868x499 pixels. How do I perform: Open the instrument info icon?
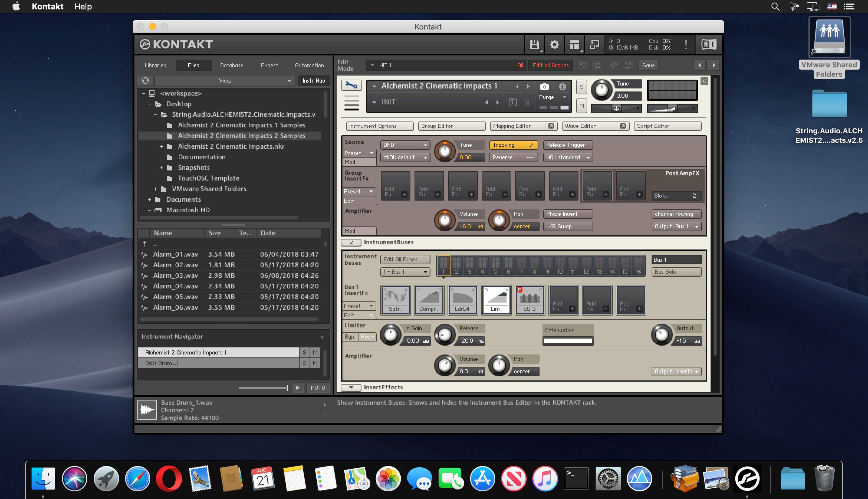click(562, 86)
